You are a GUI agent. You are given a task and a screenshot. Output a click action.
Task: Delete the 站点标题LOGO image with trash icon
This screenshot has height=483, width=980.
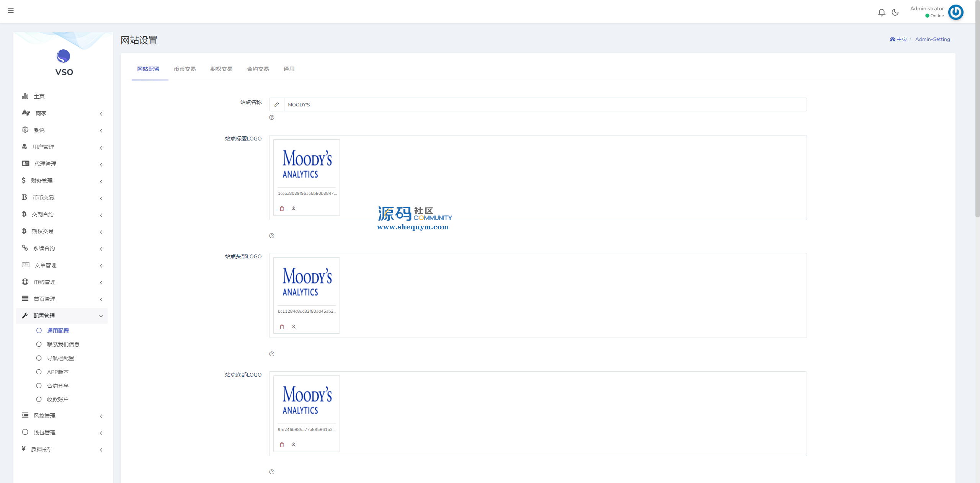coord(282,209)
